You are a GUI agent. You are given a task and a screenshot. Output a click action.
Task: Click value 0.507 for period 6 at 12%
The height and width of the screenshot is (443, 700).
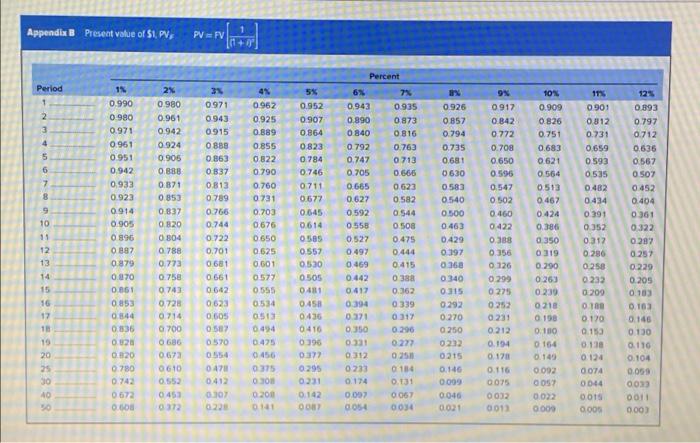[644, 175]
